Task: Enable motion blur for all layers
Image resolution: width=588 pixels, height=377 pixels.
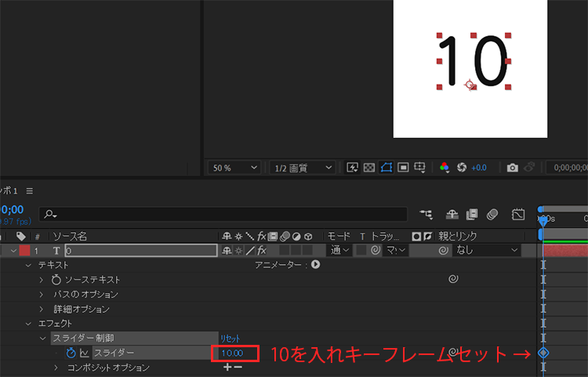Action: click(492, 214)
